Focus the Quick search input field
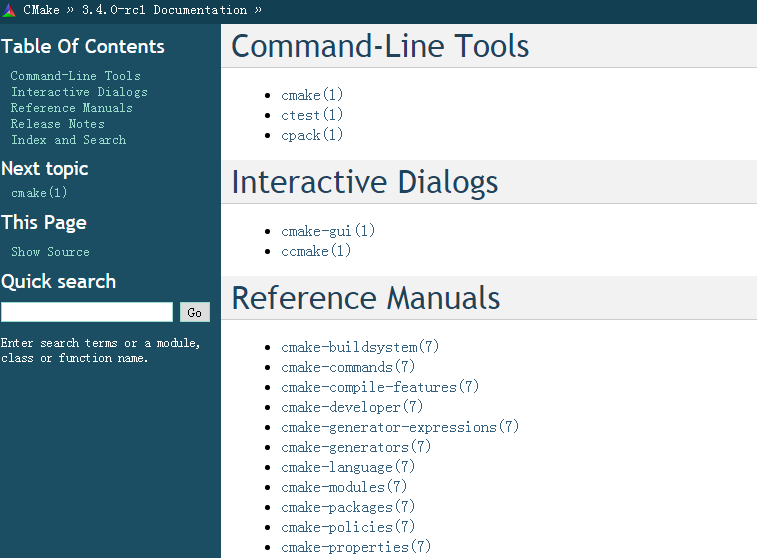757x558 pixels. pyautogui.click(x=87, y=312)
